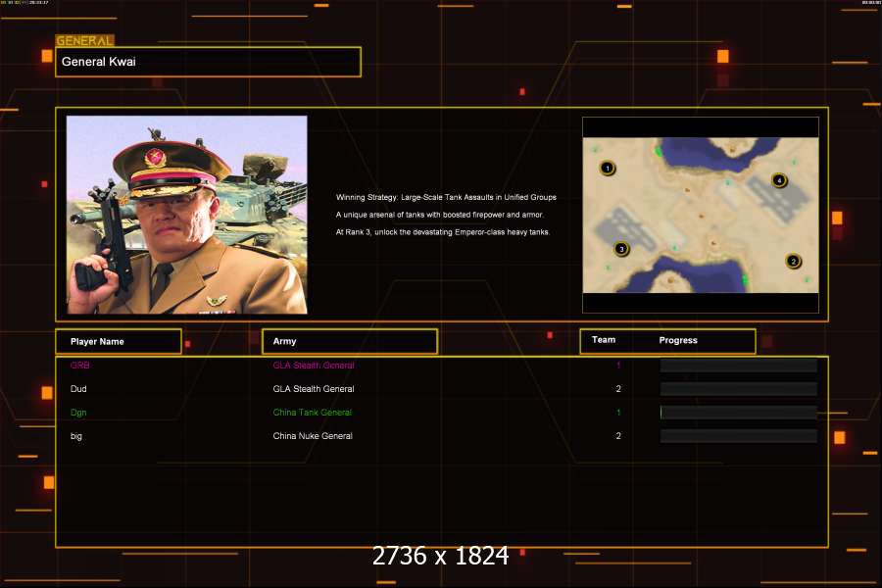Select player name GRB
The height and width of the screenshot is (588, 882).
point(80,366)
